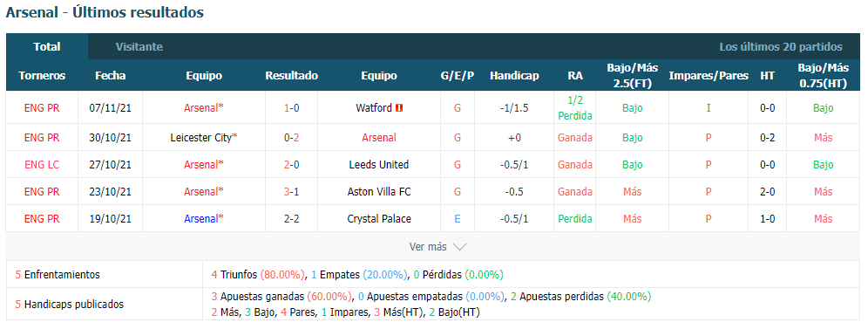This screenshot has width=868, height=329.
Task: Click the Ver más text
Action: [x=428, y=247]
